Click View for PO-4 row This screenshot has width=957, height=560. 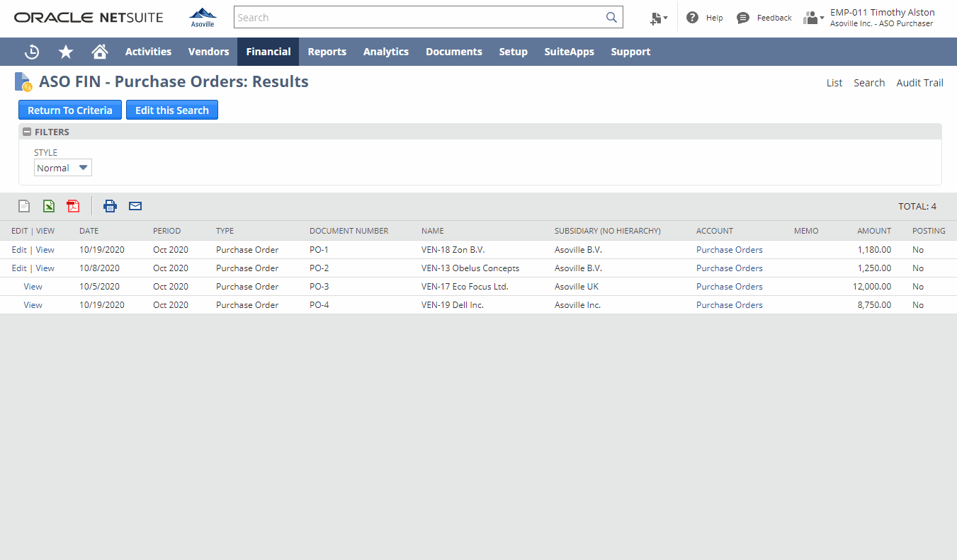pyautogui.click(x=33, y=305)
